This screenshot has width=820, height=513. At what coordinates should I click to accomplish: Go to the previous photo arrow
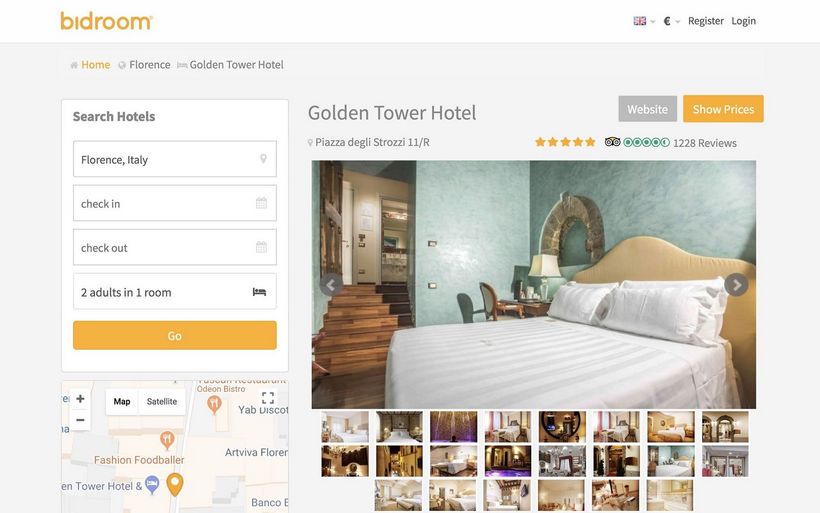[331, 284]
